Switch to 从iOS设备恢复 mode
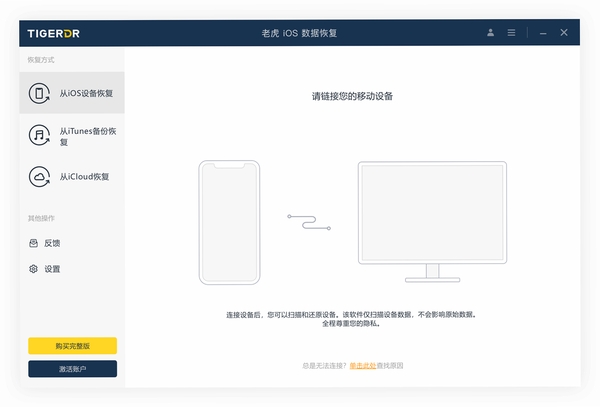This screenshot has height=407, width=600. [x=72, y=93]
